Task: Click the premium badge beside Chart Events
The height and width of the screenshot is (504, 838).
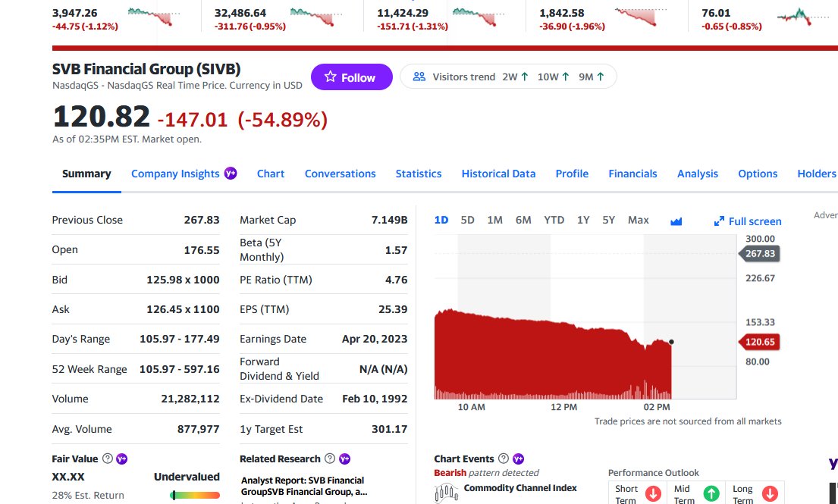Action: [519, 459]
